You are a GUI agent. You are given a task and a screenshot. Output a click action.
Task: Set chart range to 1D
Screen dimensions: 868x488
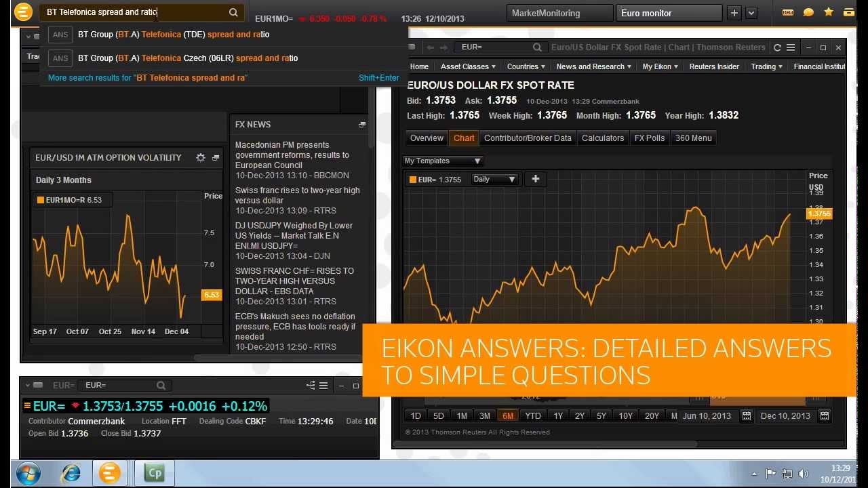(416, 416)
